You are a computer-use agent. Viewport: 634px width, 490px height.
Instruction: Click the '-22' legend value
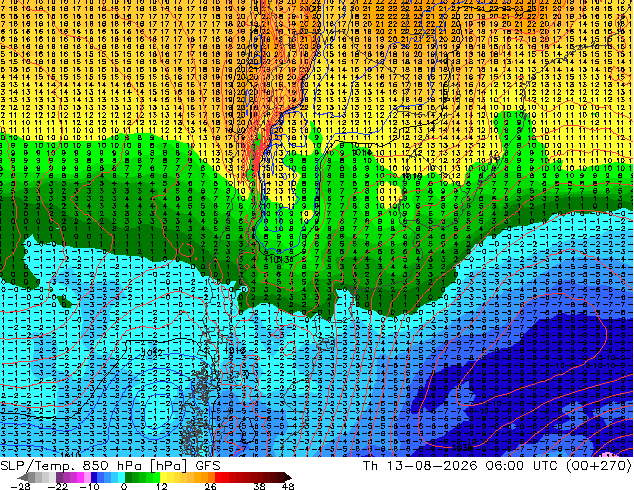(57, 486)
